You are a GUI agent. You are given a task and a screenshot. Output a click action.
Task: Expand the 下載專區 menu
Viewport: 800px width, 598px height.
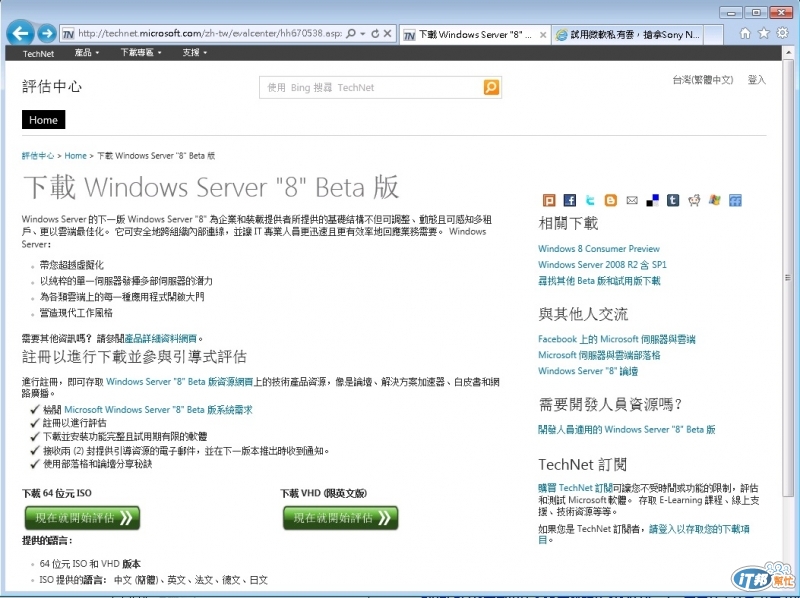[141, 53]
